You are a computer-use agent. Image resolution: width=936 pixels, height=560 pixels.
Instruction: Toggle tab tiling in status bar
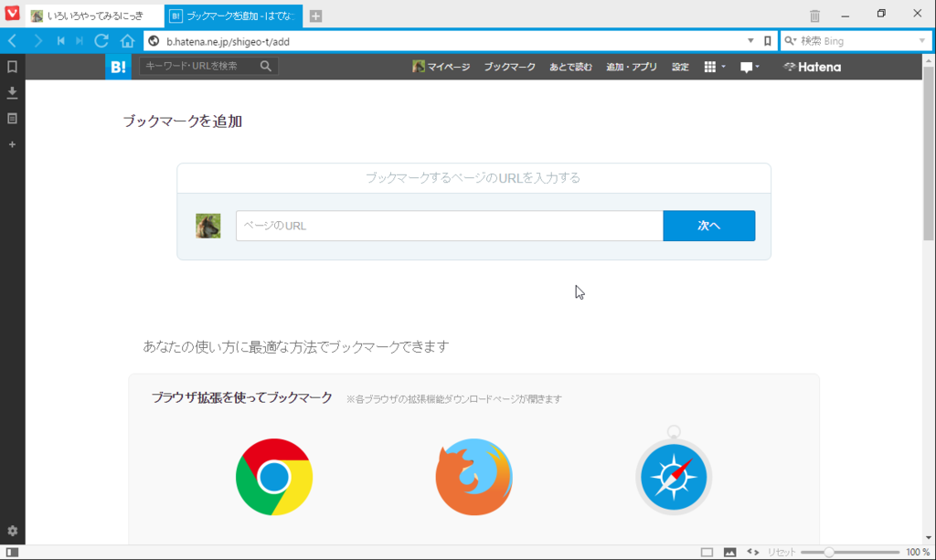coord(707,553)
